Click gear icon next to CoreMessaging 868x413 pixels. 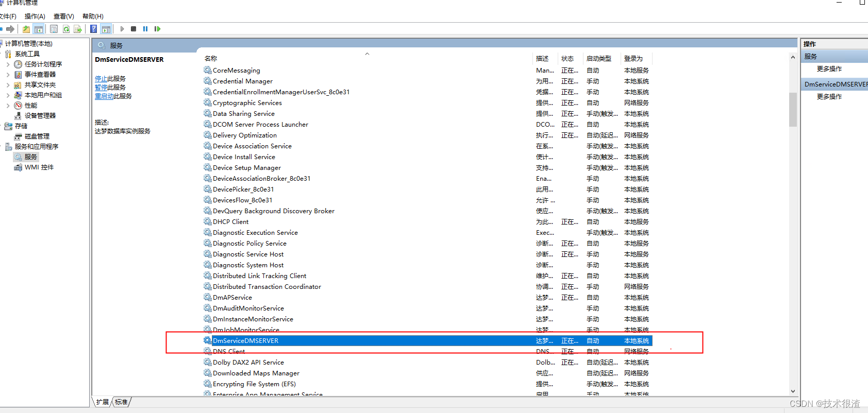coord(208,70)
